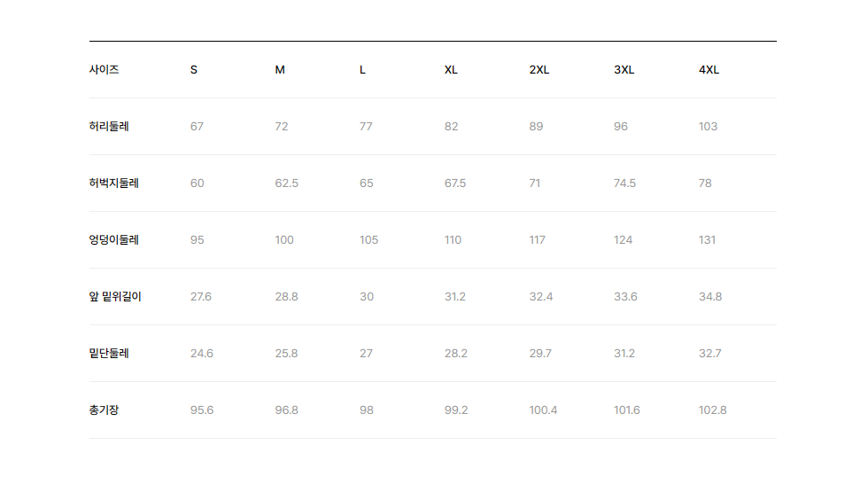Click thigh value 74.5 for 3XL
Screen dimensions: 868x484
coord(624,183)
